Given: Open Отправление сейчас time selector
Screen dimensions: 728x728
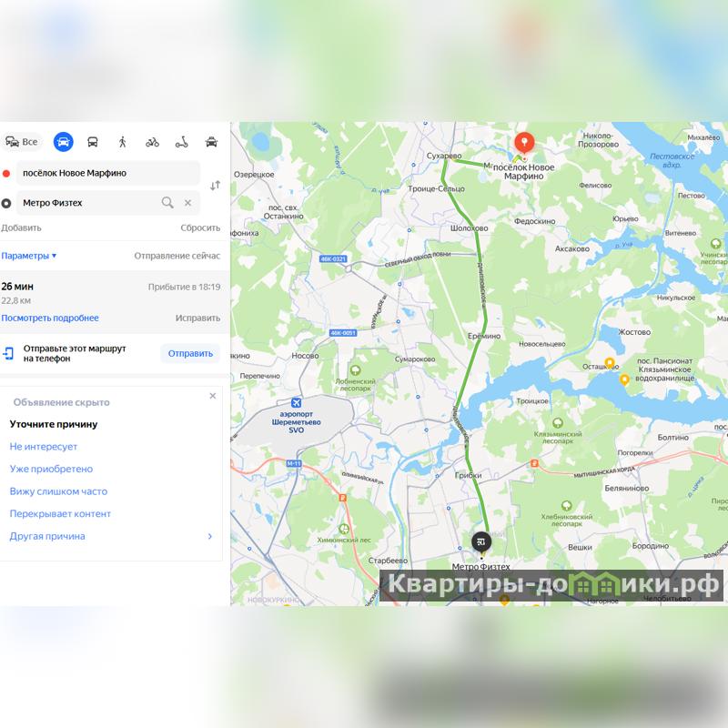Looking at the screenshot, I should [x=177, y=256].
